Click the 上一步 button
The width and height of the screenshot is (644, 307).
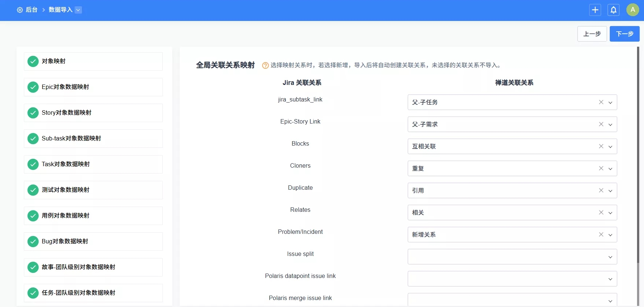592,34
